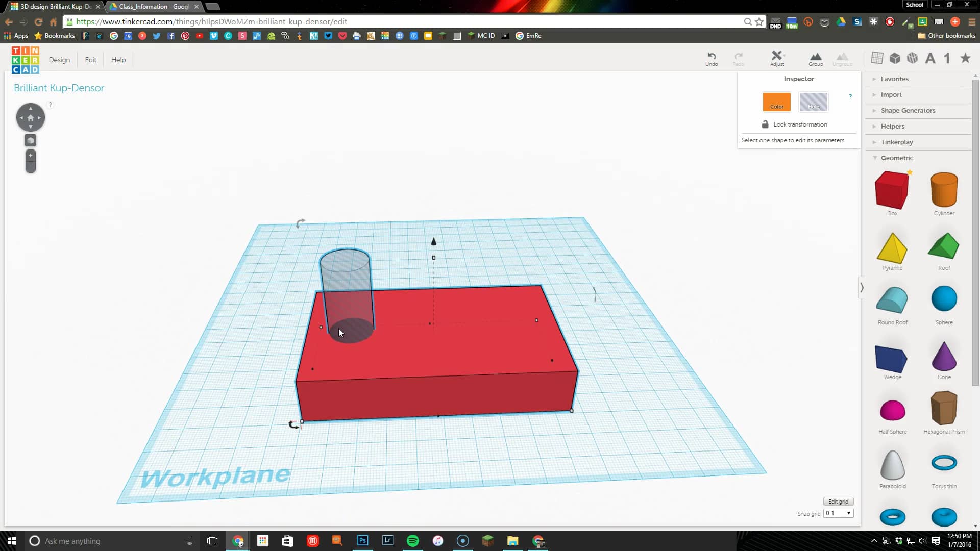Open the Help menu link

click(x=118, y=60)
